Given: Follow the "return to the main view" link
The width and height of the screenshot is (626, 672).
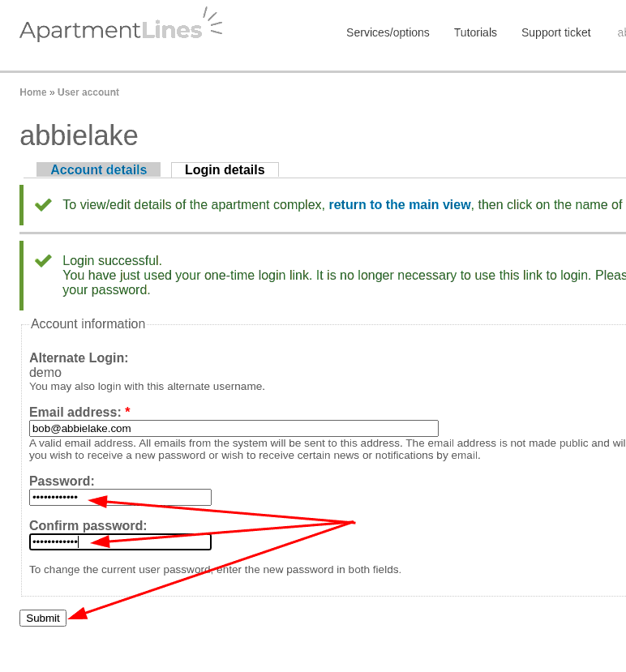Looking at the screenshot, I should pyautogui.click(x=399, y=205).
